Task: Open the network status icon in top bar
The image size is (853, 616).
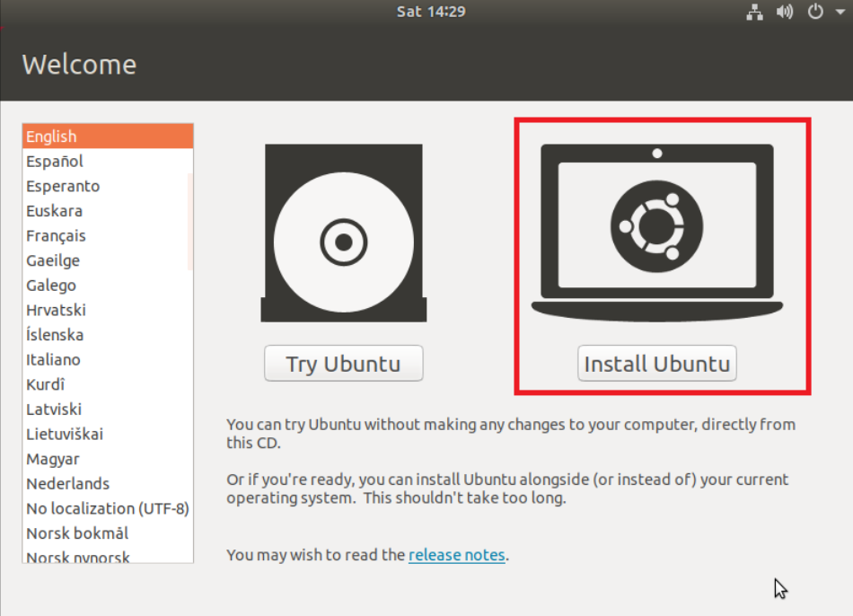Action: click(x=754, y=12)
